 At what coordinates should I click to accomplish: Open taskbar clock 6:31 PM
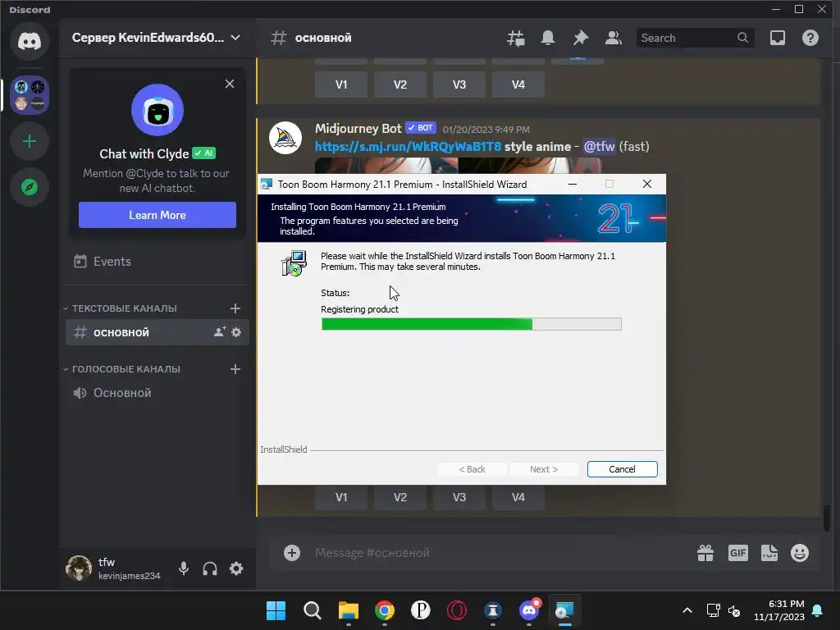coord(779,610)
